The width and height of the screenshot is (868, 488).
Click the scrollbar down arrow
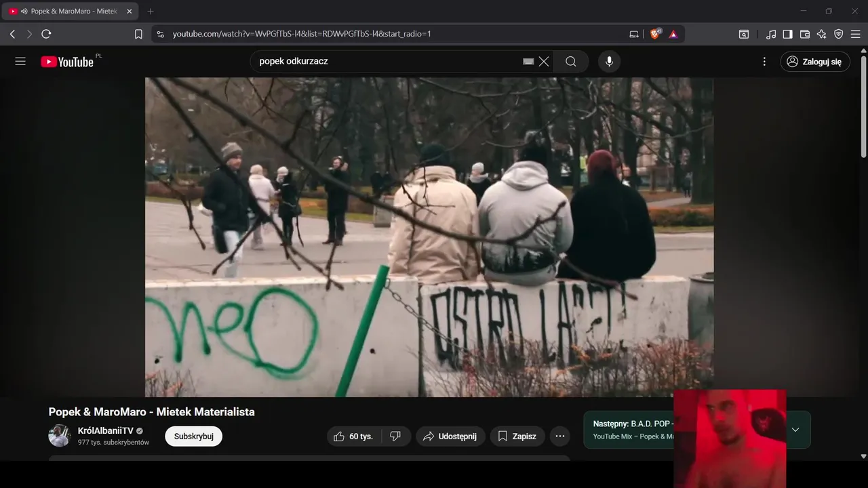(x=863, y=456)
